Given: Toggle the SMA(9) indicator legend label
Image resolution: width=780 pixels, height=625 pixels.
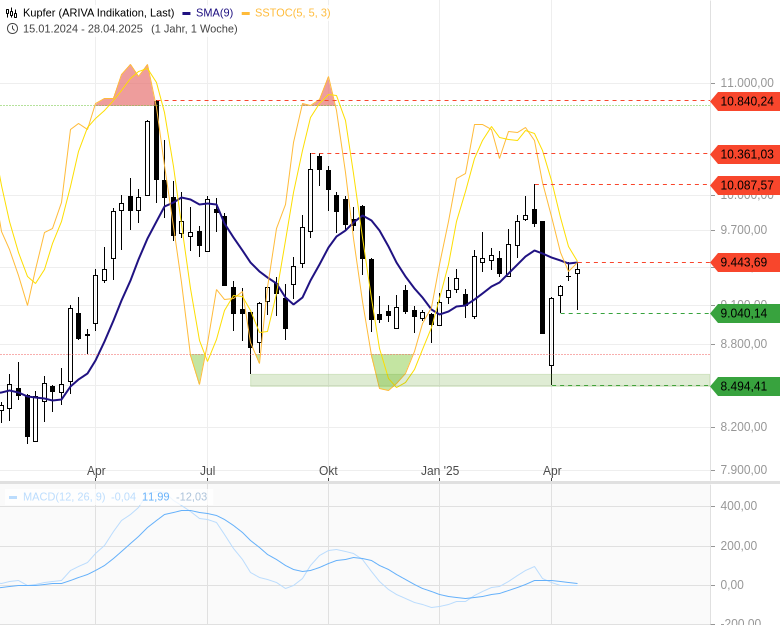Looking at the screenshot, I should (212, 13).
